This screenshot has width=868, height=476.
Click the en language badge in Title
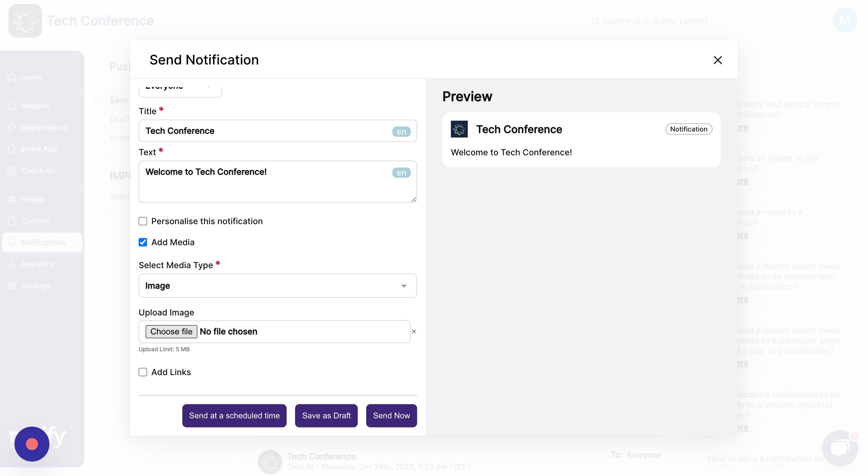click(401, 131)
